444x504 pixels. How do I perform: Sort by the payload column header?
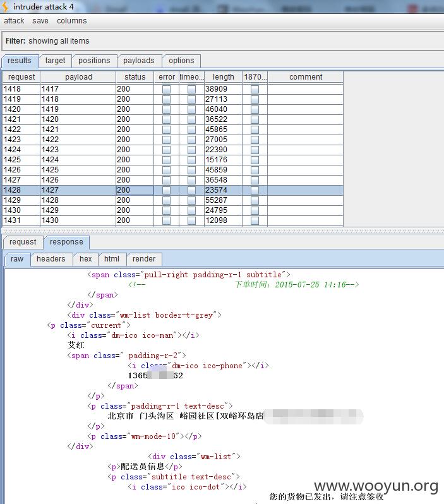(x=78, y=77)
